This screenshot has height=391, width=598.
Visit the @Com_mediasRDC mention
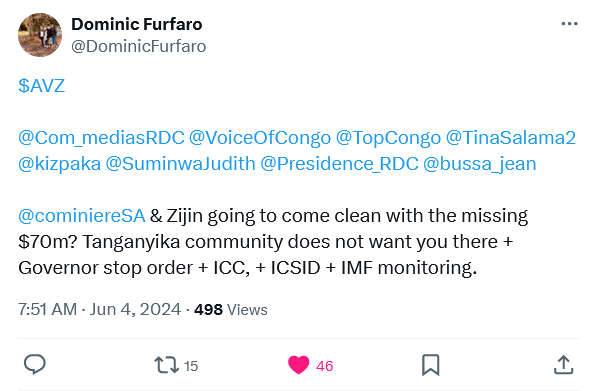point(101,138)
